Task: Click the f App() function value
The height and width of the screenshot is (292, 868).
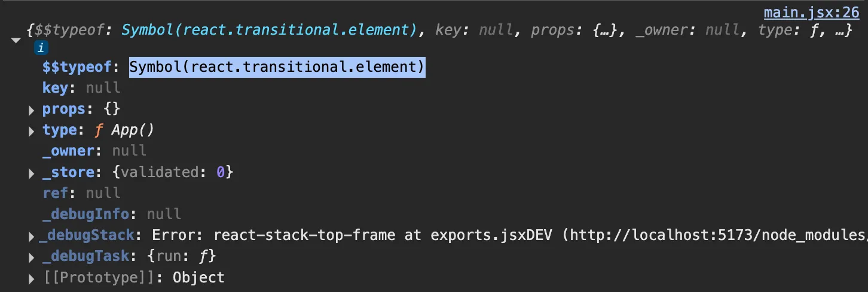Action: [x=124, y=130]
